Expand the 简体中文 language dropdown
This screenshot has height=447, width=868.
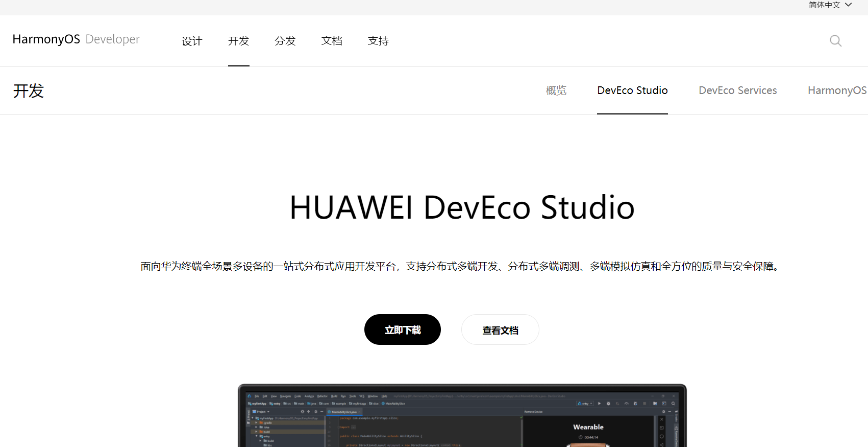tap(830, 5)
